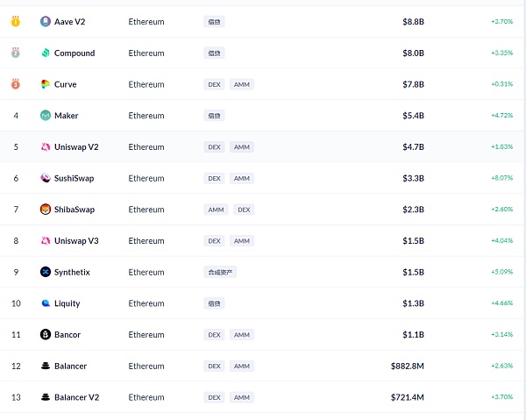Open the Uniswap V2 protocol link

(76, 147)
